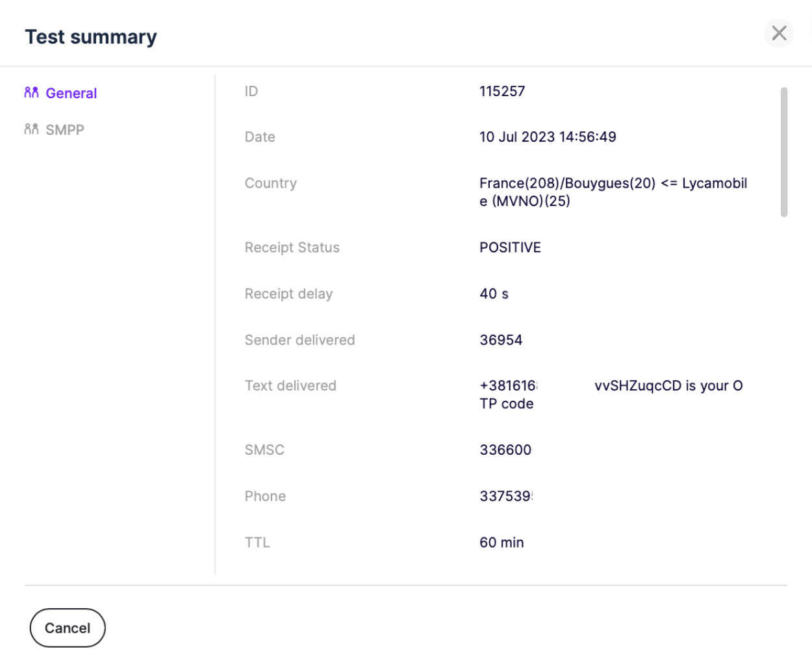Switch to the General tab
The image size is (812, 664).
71,94
